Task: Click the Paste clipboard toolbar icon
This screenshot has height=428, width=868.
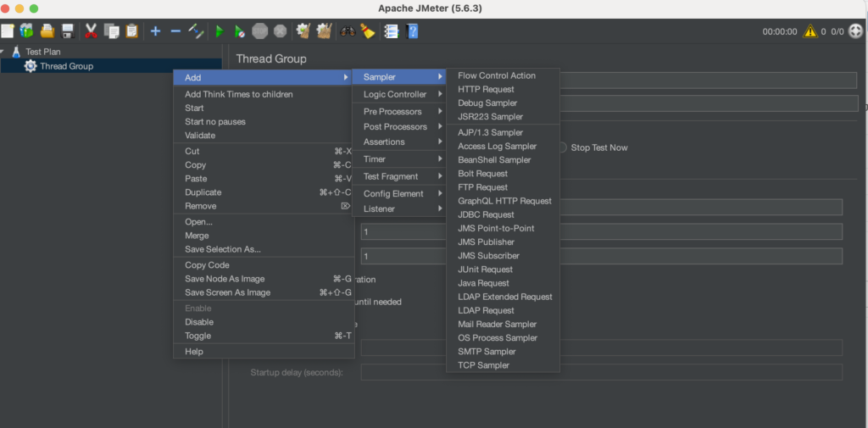Action: (131, 31)
